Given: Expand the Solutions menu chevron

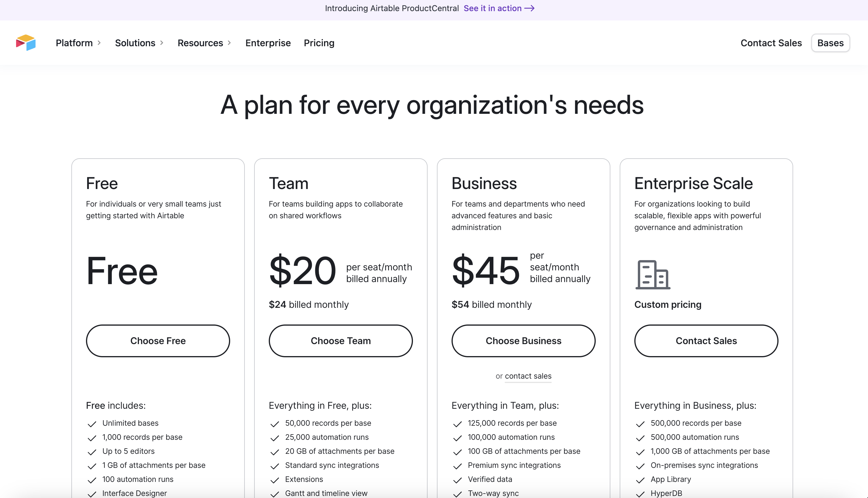Looking at the screenshot, I should 162,43.
